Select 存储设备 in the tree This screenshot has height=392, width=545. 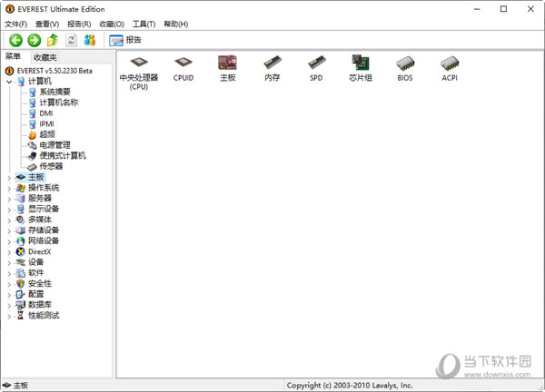[x=44, y=230]
